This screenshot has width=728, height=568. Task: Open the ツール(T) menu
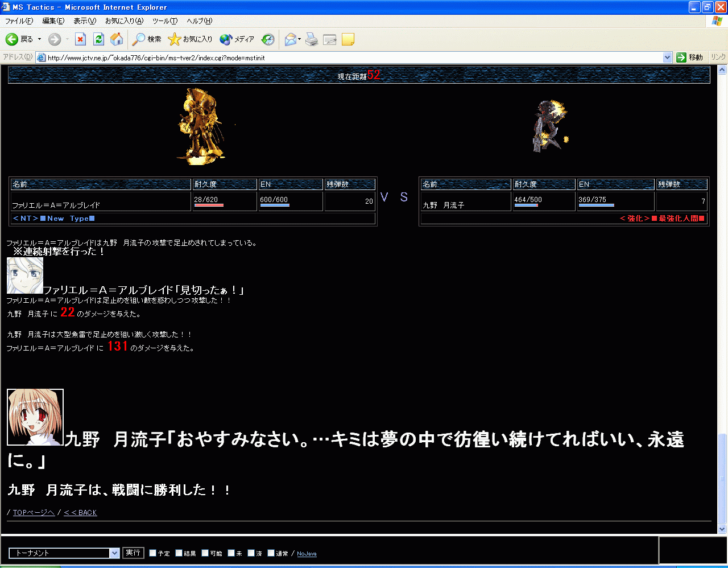(x=164, y=21)
